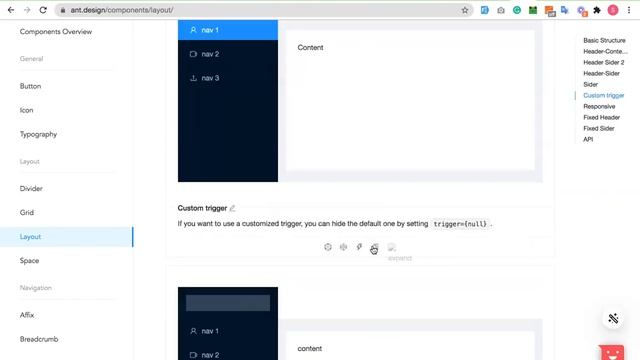
Task: Click the trigger={null} code snippet
Action: point(460,224)
